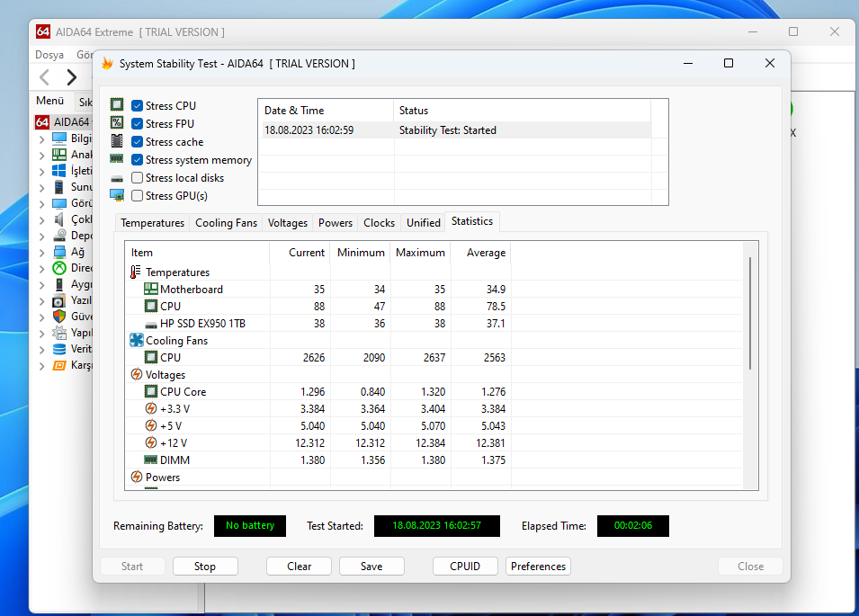The height and width of the screenshot is (616, 859).
Task: Open the Unified tab
Action: click(x=424, y=223)
